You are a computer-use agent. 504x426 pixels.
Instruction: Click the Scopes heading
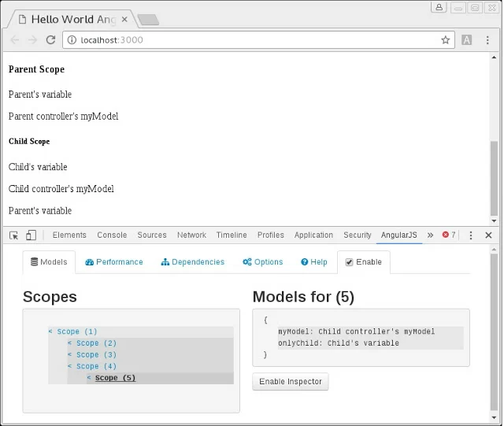coord(50,296)
